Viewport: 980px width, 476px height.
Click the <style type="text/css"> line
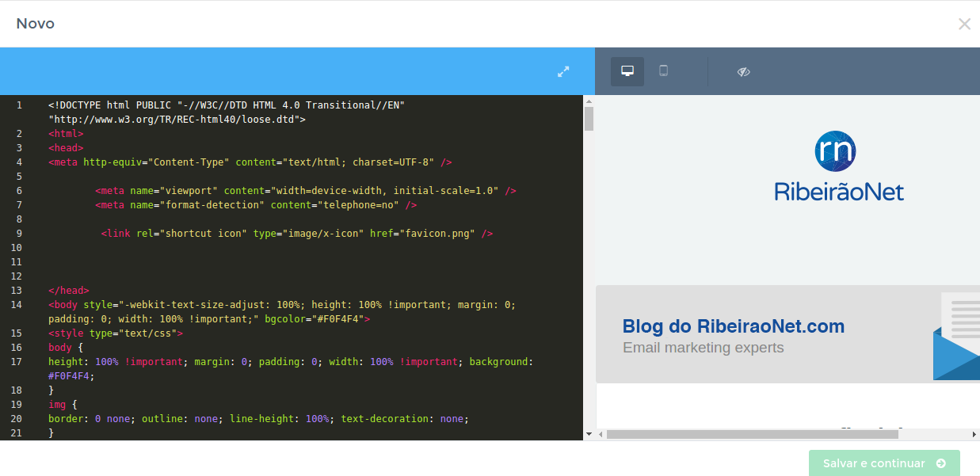116,333
